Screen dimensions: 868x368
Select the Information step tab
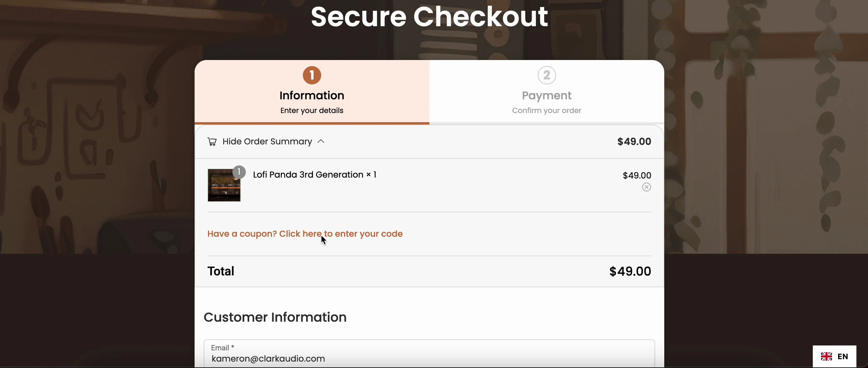[x=312, y=91]
